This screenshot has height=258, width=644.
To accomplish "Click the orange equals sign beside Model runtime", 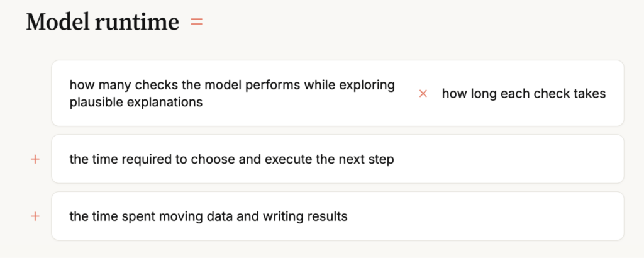I will pyautogui.click(x=197, y=22).
